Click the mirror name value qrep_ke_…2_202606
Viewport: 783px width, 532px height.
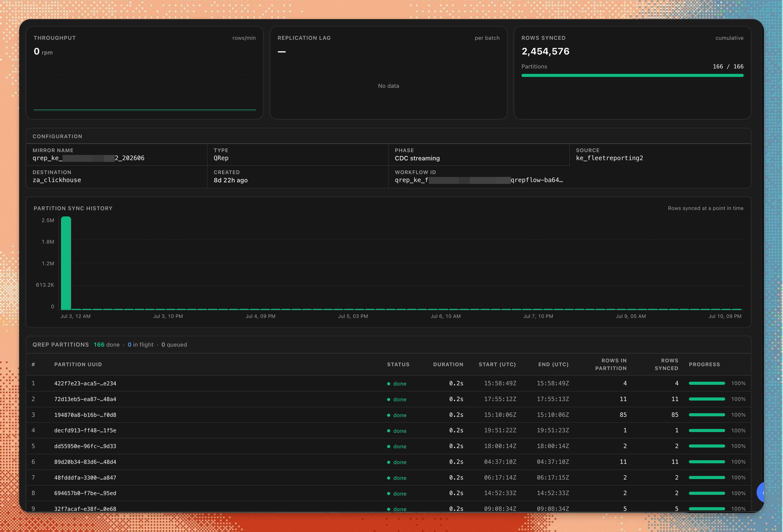(88, 158)
